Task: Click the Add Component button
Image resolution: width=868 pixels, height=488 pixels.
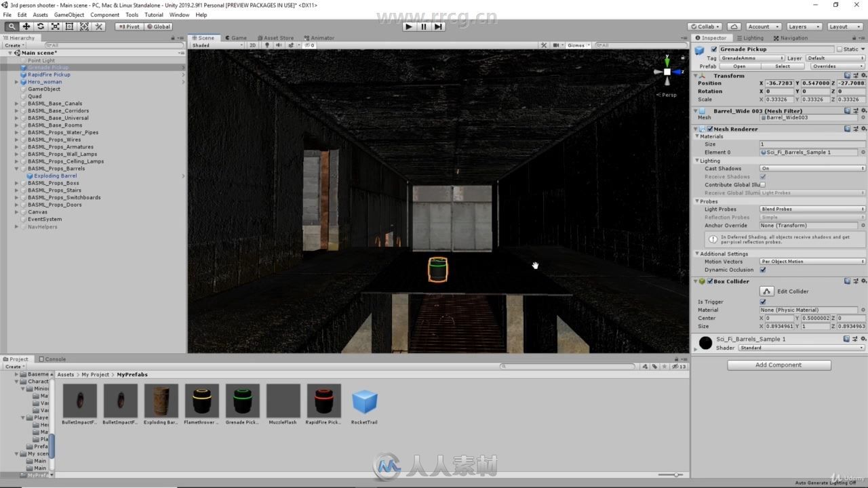Action: 778,365
